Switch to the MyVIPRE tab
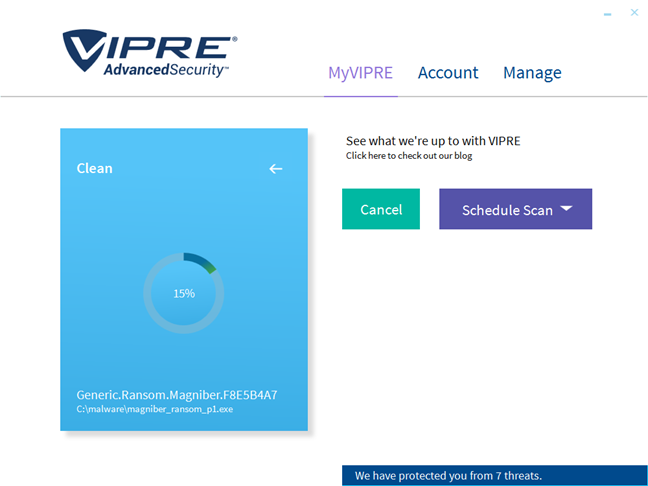 (360, 73)
